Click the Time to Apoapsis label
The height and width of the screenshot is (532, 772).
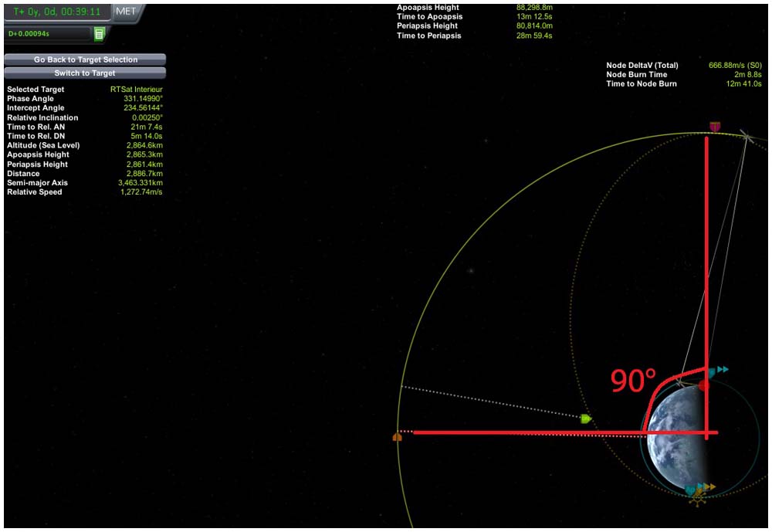(430, 17)
